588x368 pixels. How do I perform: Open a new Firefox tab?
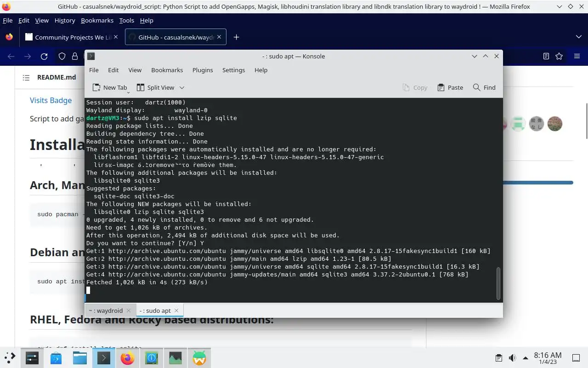coord(236,37)
